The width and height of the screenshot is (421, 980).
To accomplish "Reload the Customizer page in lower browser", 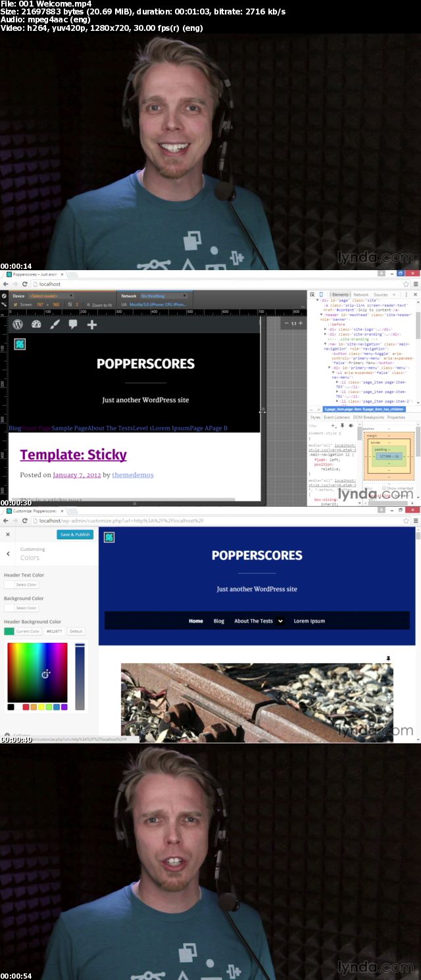I will (x=25, y=521).
